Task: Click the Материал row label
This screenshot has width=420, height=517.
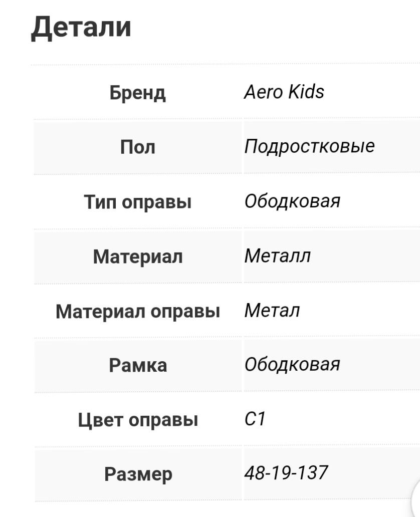Action: tap(138, 256)
